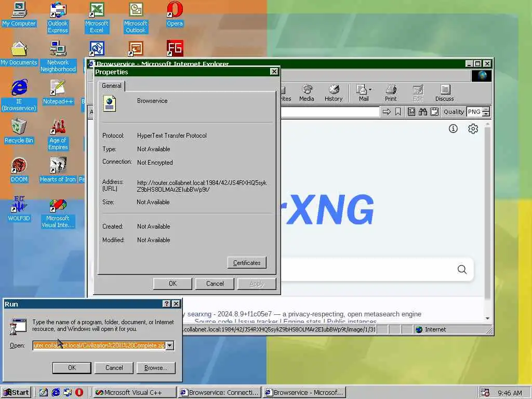Click the Media toolbar button in Internet Explorer
532x399 pixels.
307,93
